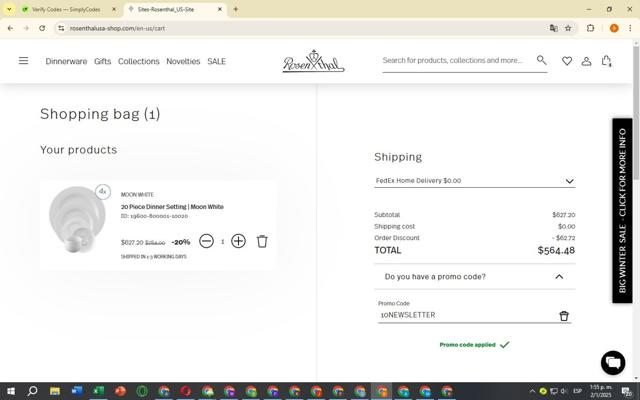This screenshot has height=400, width=640.
Task: Open the live chat bubble
Action: point(613,362)
